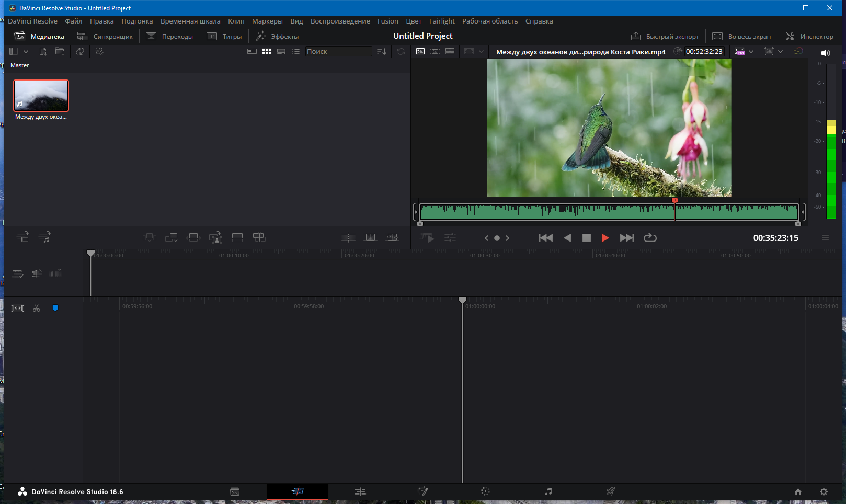Open the Fairlight music note page icon

click(x=548, y=491)
